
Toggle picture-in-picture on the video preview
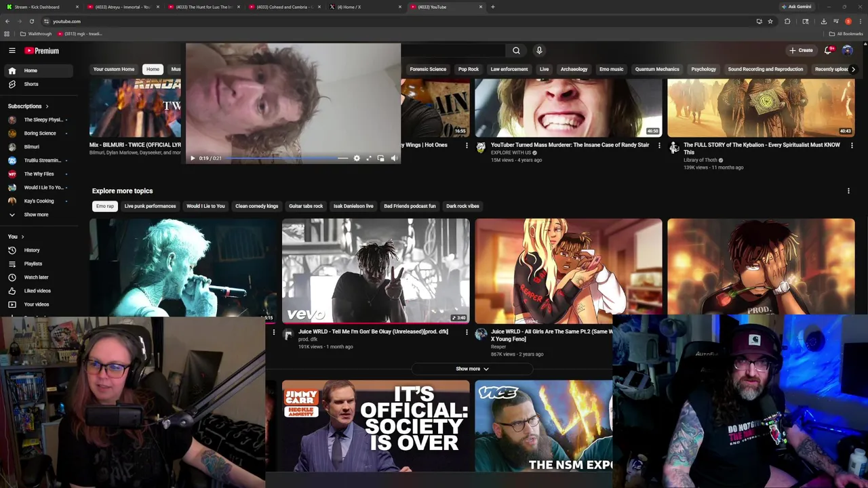[381, 158]
